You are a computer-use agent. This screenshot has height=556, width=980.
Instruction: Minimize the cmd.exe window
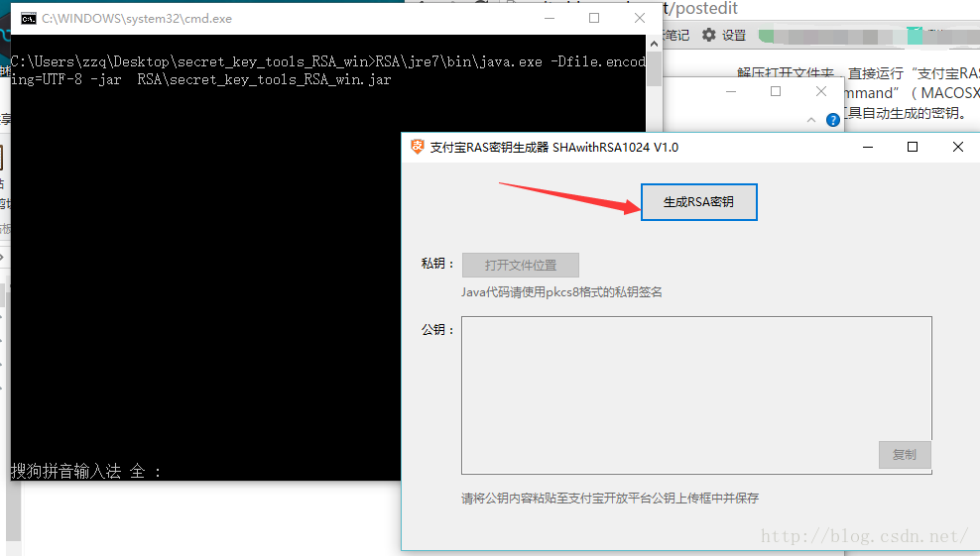tap(550, 18)
